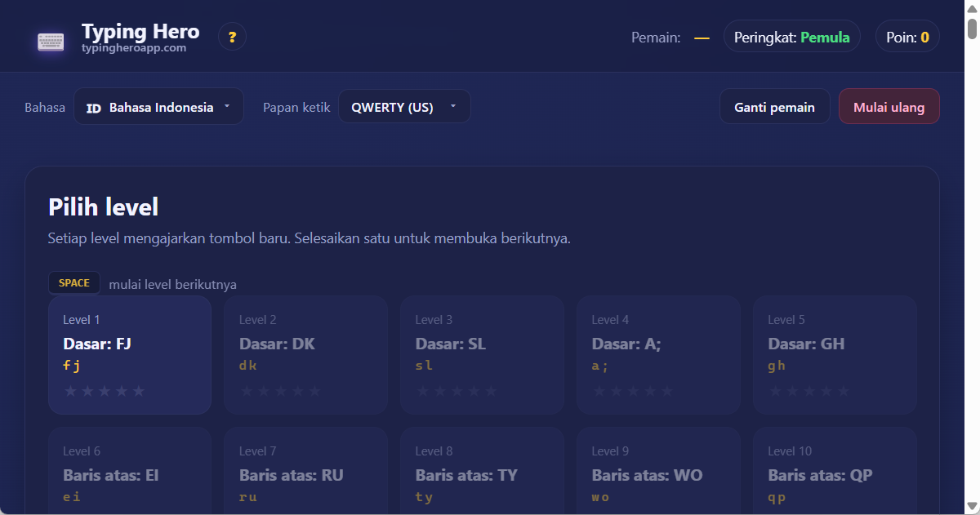Image resolution: width=980 pixels, height=515 pixels.
Task: Click the 'Pemain:' label in header
Action: click(x=656, y=37)
